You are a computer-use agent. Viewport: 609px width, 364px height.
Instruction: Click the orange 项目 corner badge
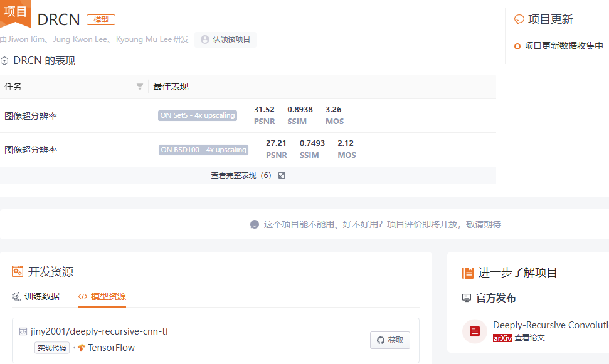(x=15, y=13)
